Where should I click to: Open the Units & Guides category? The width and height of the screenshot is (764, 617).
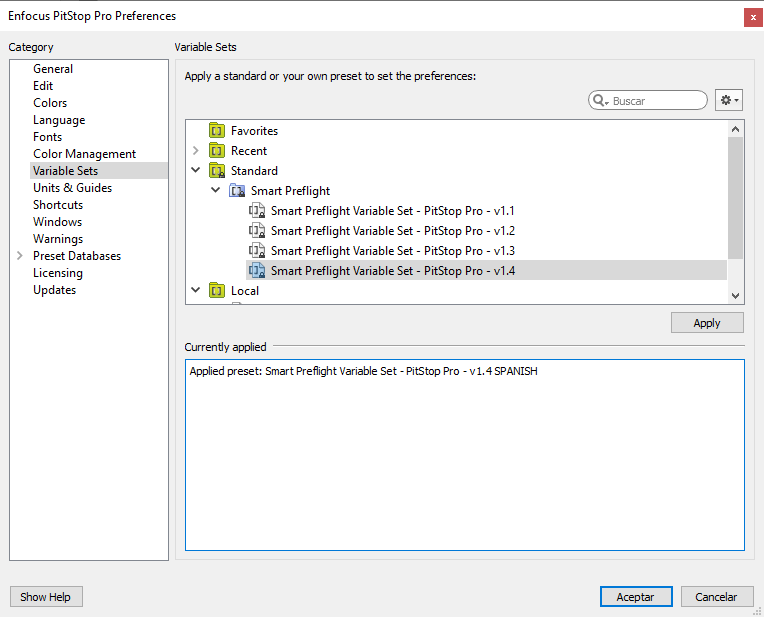72,188
